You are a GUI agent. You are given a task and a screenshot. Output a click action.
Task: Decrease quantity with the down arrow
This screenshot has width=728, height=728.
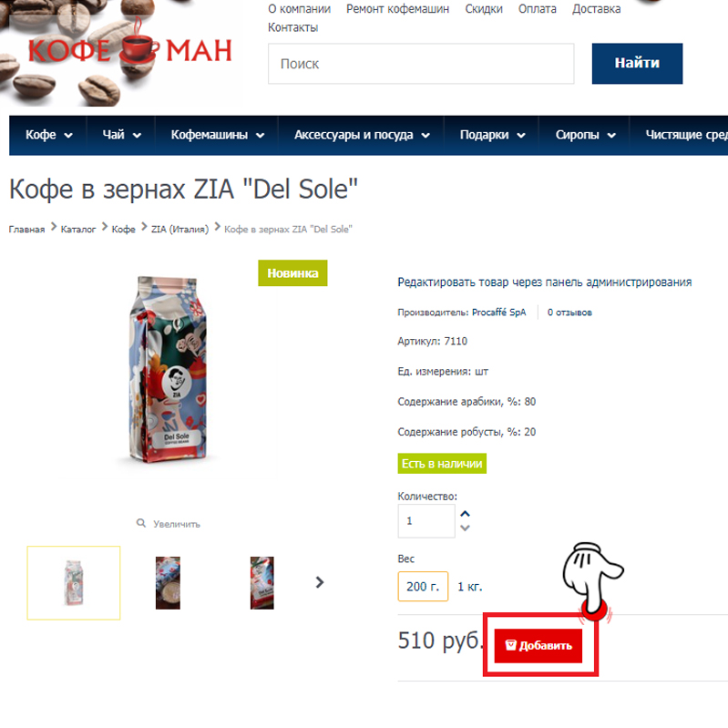click(465, 528)
